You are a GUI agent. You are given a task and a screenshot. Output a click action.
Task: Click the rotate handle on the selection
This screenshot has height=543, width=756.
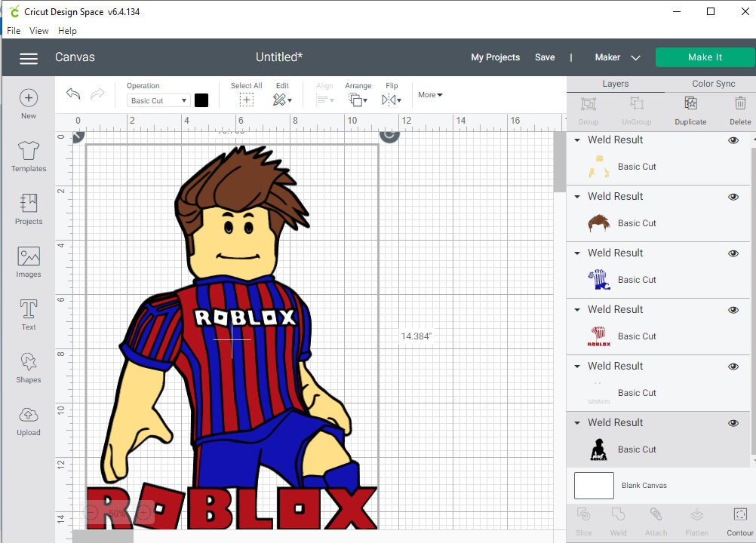pos(389,136)
